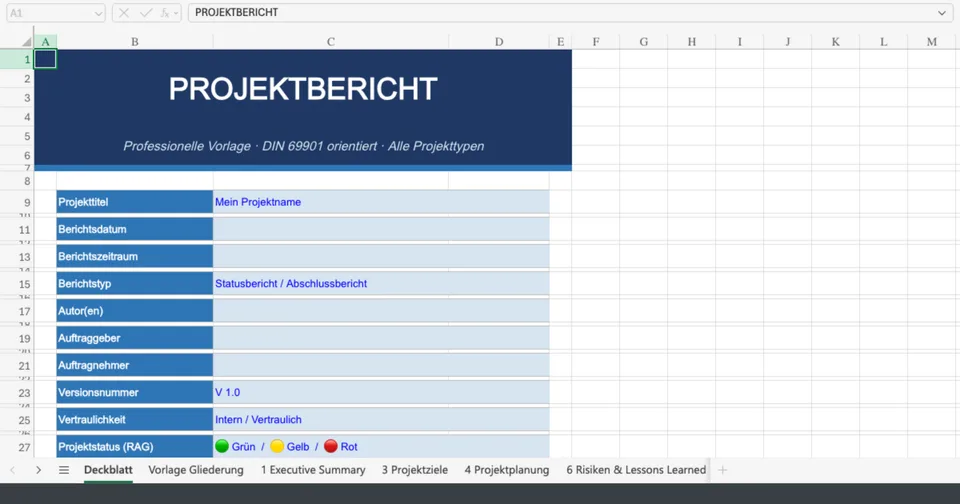Select column E header
The image size is (960, 504).
click(560, 42)
